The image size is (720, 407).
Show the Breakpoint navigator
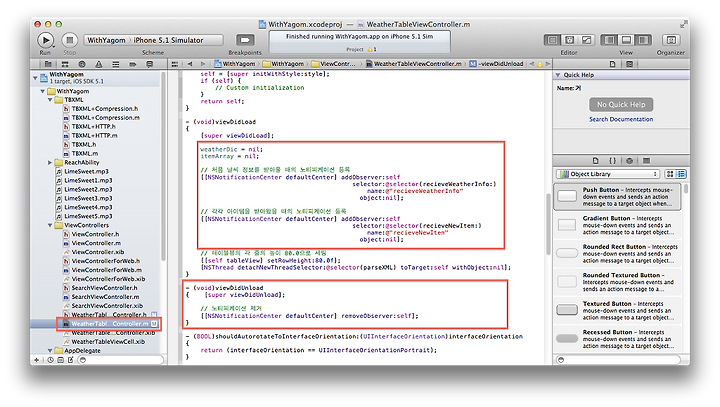(x=132, y=64)
